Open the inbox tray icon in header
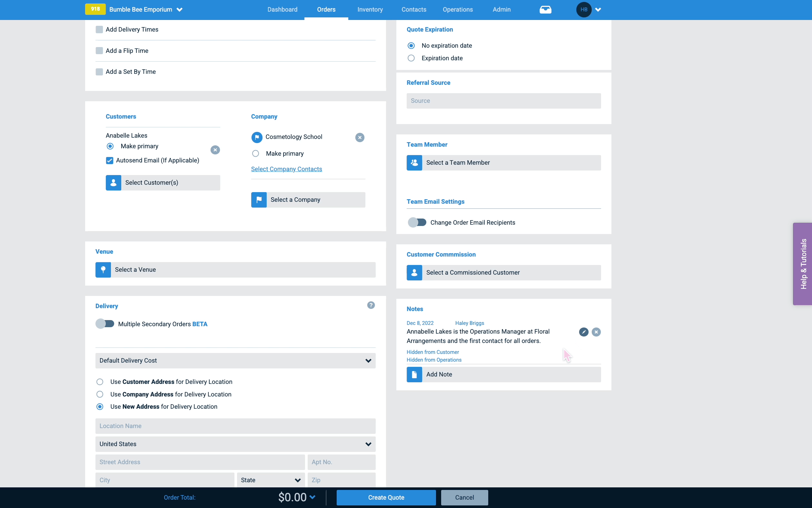The image size is (812, 508). pos(545,10)
